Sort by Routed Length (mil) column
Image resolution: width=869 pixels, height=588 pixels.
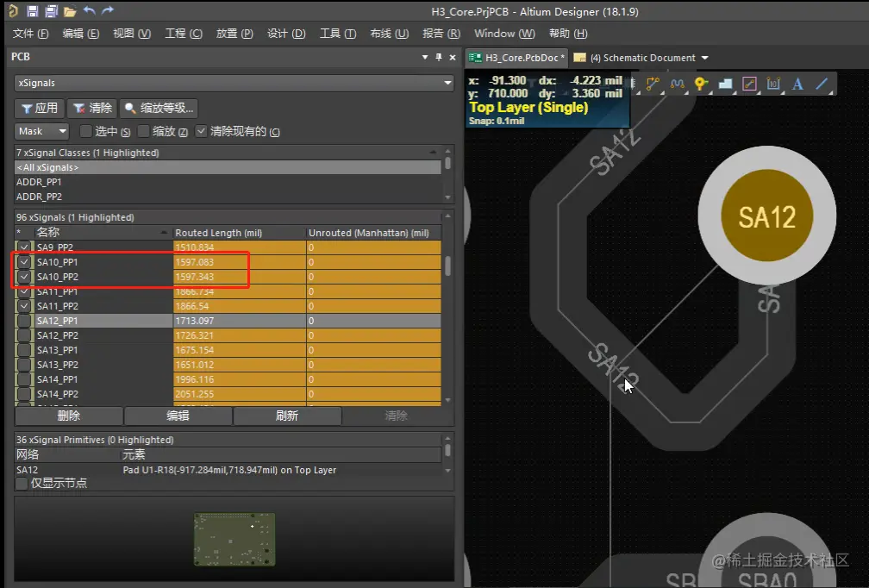[239, 233]
